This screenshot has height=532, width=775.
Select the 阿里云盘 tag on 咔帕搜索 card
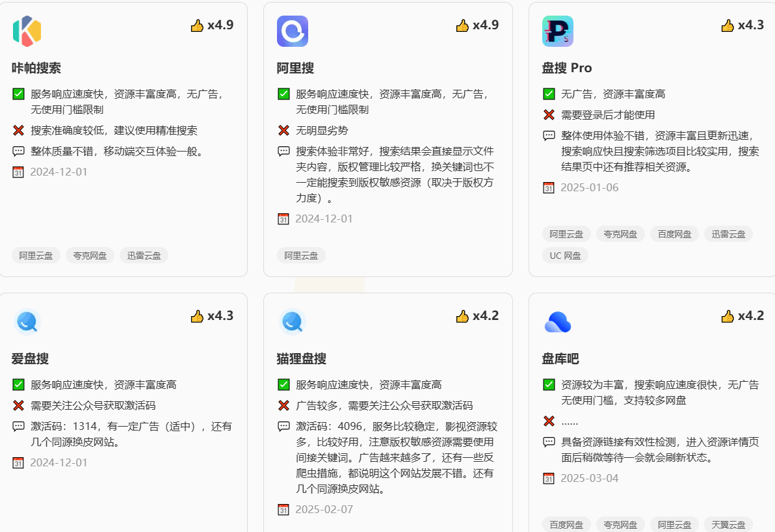coord(35,255)
